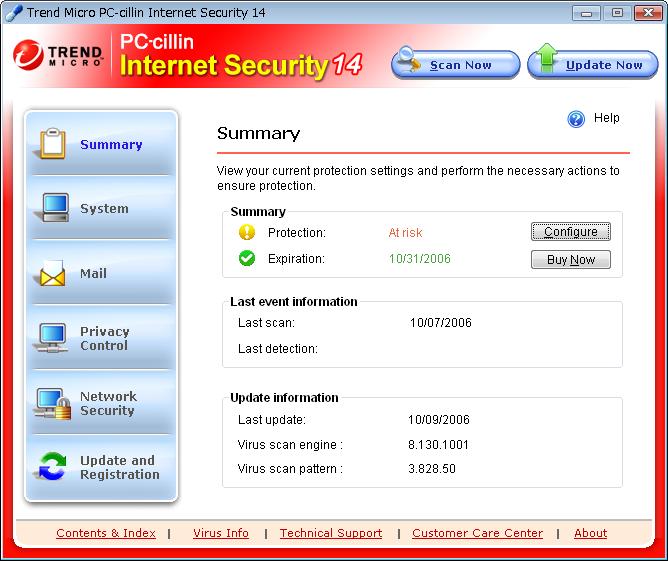Viewport: 668px width, 561px height.
Task: Click the Mail envelope icon
Action: [x=52, y=273]
